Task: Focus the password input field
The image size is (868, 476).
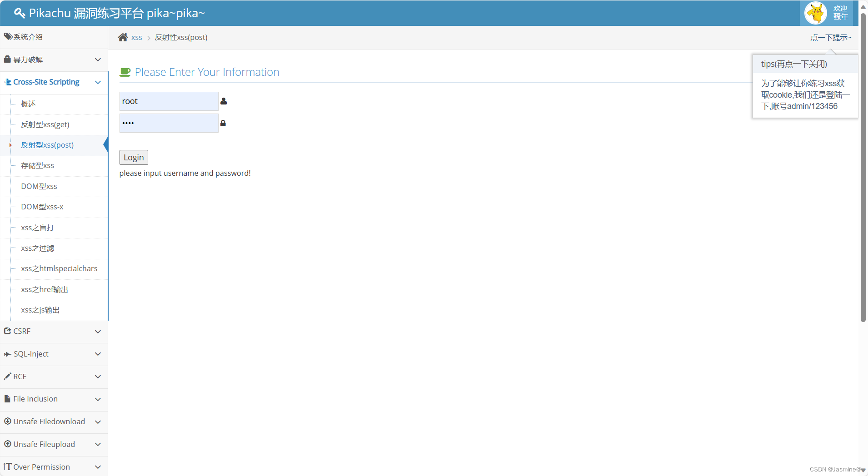Action: coord(169,123)
